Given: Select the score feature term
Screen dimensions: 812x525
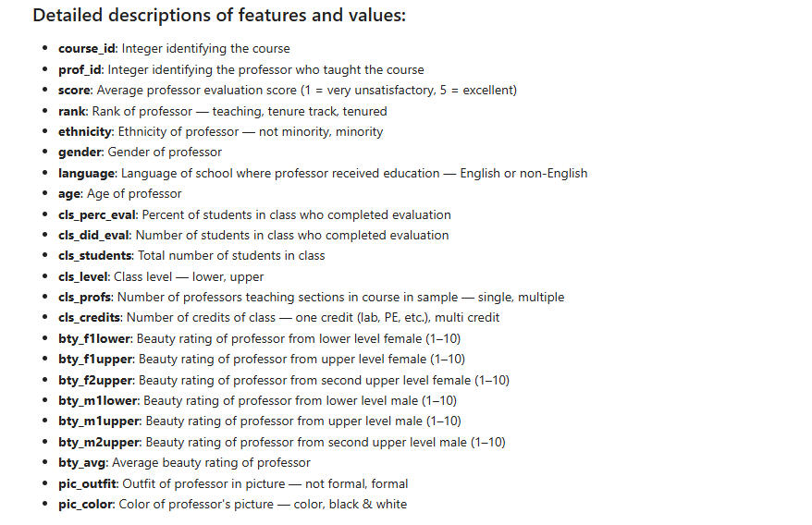Looking at the screenshot, I should point(74,91).
